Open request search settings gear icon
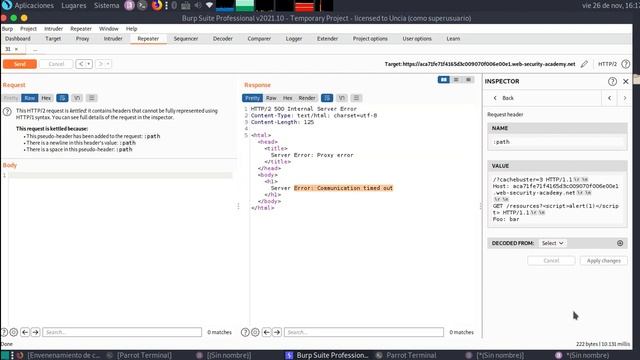 (x=13, y=332)
